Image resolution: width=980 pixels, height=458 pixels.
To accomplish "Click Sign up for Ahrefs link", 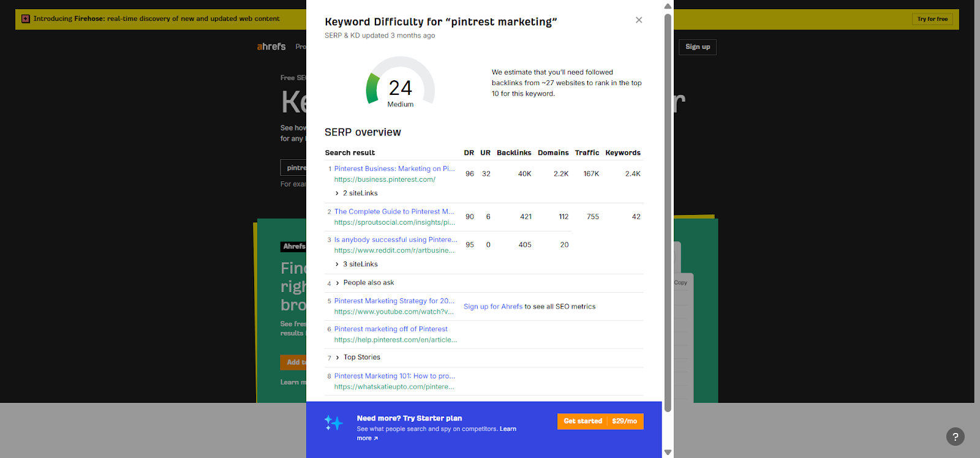I will pos(493,307).
